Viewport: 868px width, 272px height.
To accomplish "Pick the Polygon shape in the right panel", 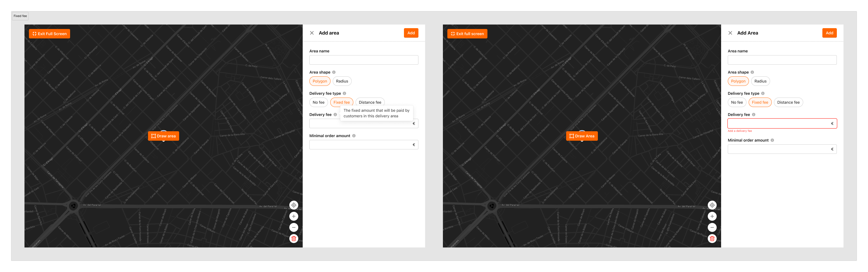I will [738, 81].
